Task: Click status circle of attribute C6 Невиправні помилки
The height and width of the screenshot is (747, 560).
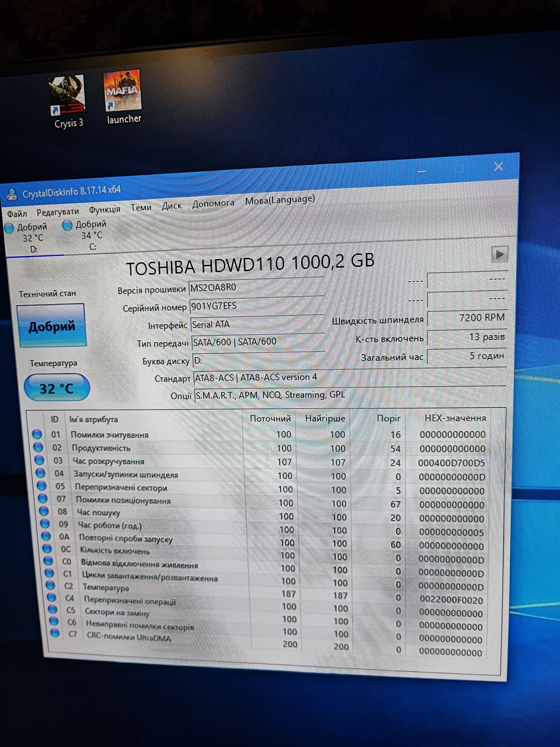Action: click(x=54, y=621)
